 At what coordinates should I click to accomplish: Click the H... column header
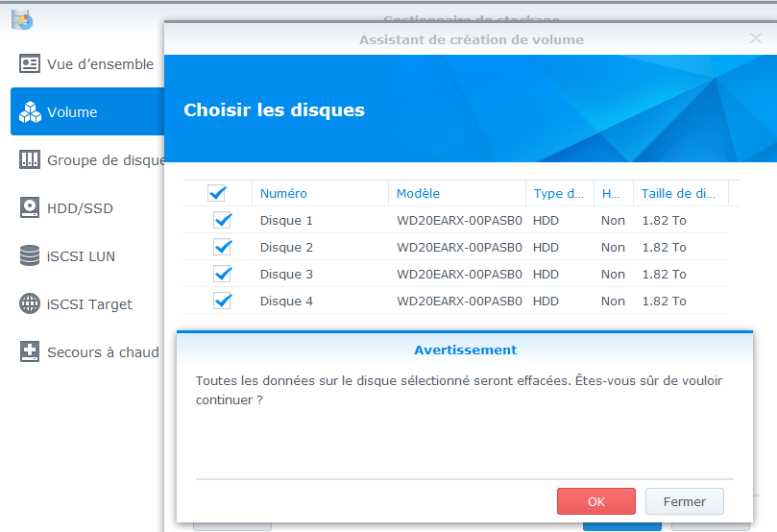[614, 193]
